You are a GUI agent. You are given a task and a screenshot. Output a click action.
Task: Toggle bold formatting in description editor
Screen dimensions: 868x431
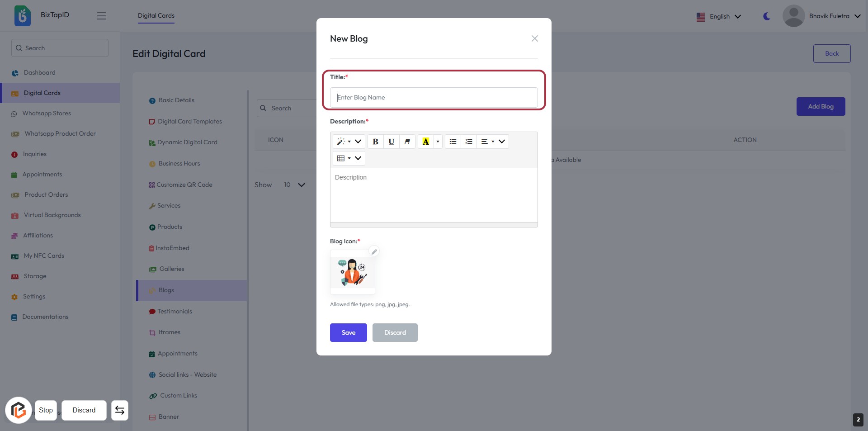point(375,142)
